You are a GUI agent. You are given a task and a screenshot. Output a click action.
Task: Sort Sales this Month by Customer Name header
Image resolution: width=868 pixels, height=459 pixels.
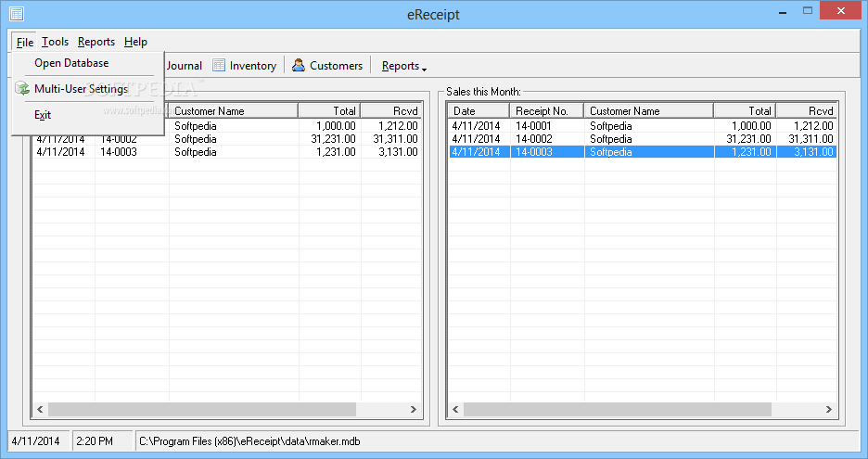(649, 110)
